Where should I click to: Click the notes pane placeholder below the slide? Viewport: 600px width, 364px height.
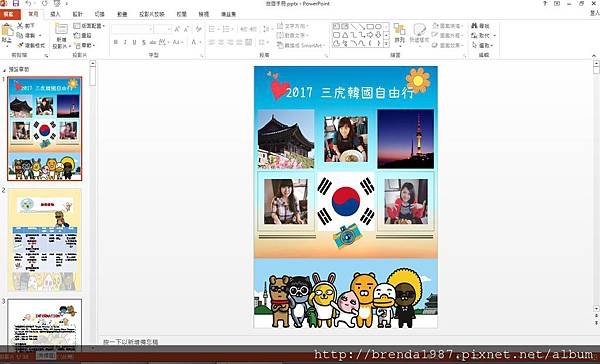[131, 341]
